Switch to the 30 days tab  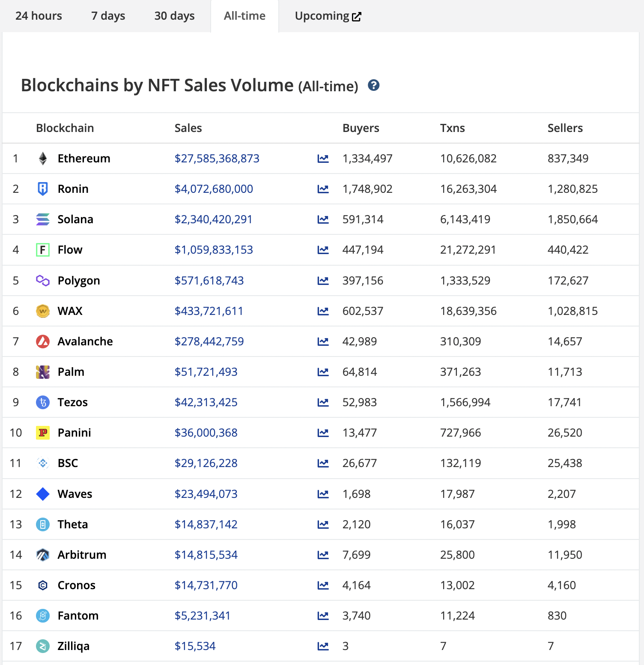[174, 16]
